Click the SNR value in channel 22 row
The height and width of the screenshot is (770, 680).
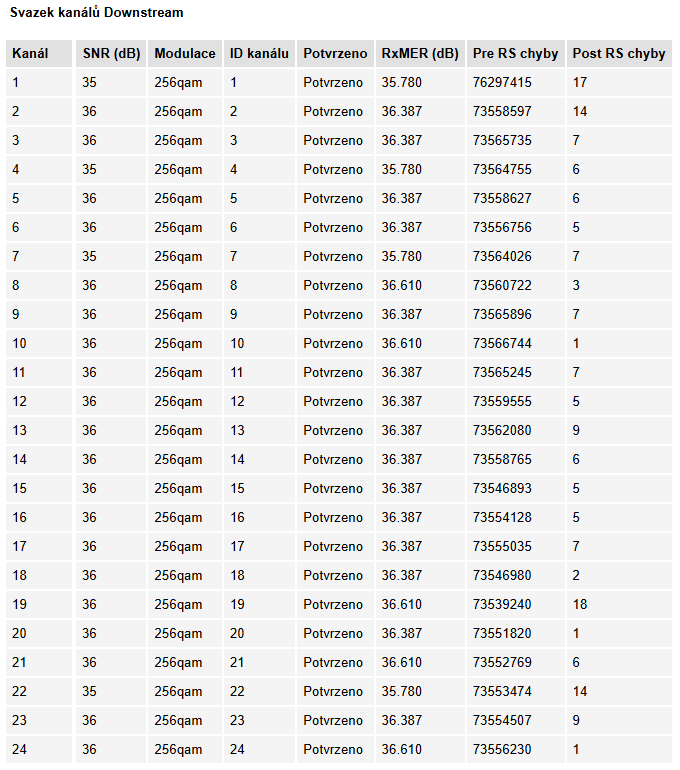click(89, 692)
